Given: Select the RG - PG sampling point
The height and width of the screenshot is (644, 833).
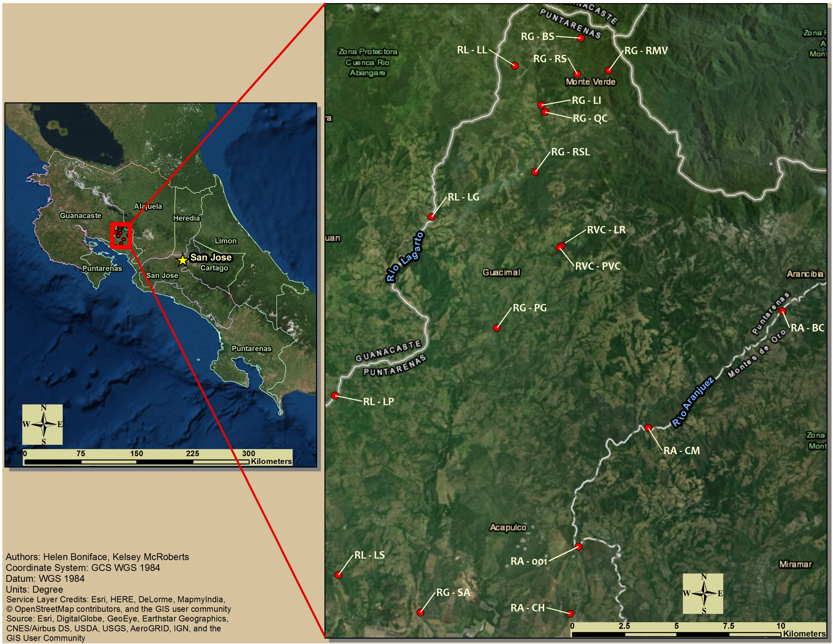Looking at the screenshot, I should click(497, 328).
